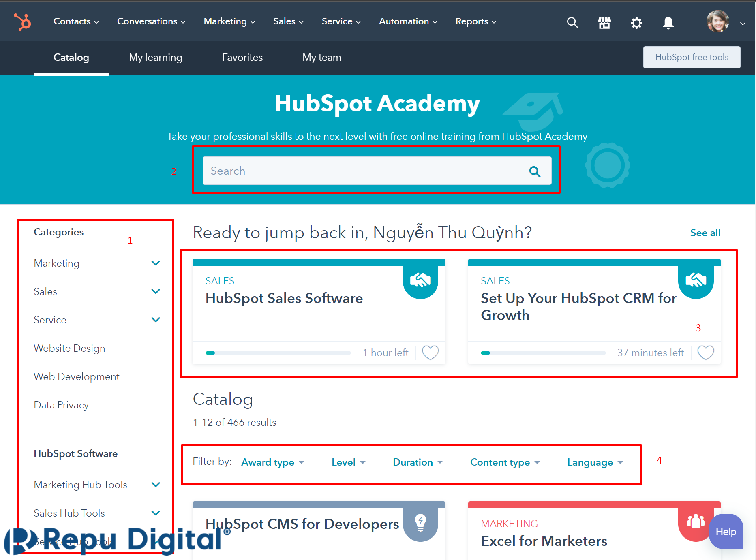The width and height of the screenshot is (756, 560).
Task: Open the Marketplace storefront icon
Action: pyautogui.click(x=604, y=23)
